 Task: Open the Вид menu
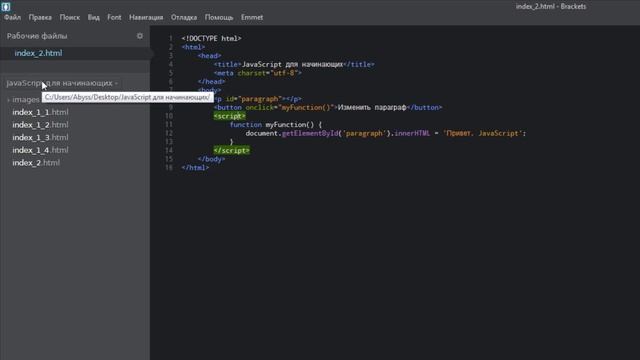[x=93, y=17]
